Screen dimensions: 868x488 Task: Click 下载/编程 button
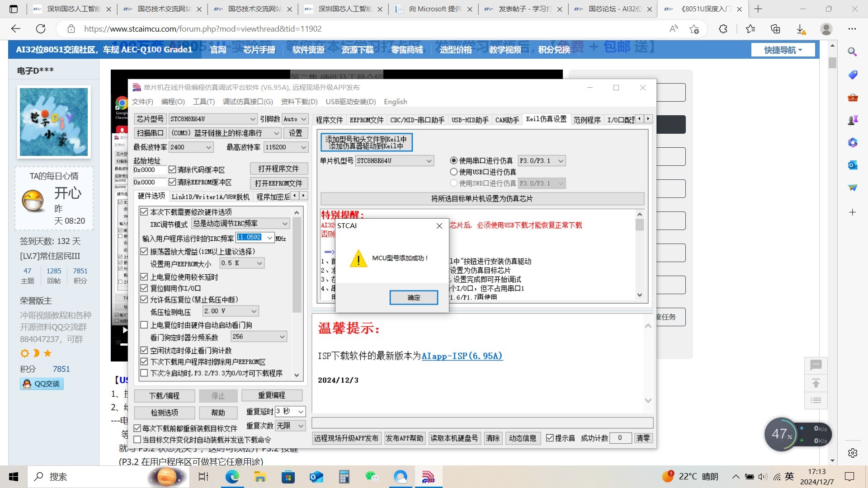(165, 396)
